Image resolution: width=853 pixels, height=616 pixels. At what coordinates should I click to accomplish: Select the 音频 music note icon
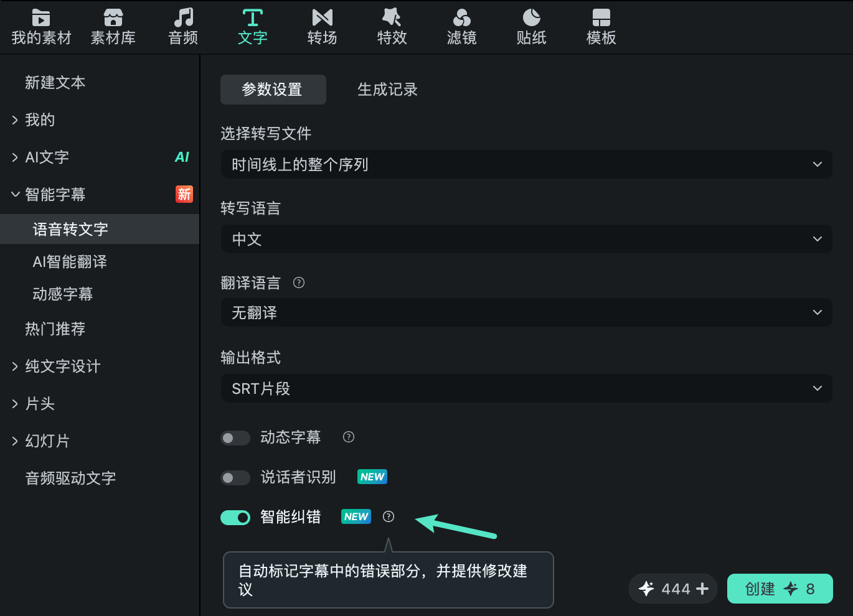click(183, 17)
